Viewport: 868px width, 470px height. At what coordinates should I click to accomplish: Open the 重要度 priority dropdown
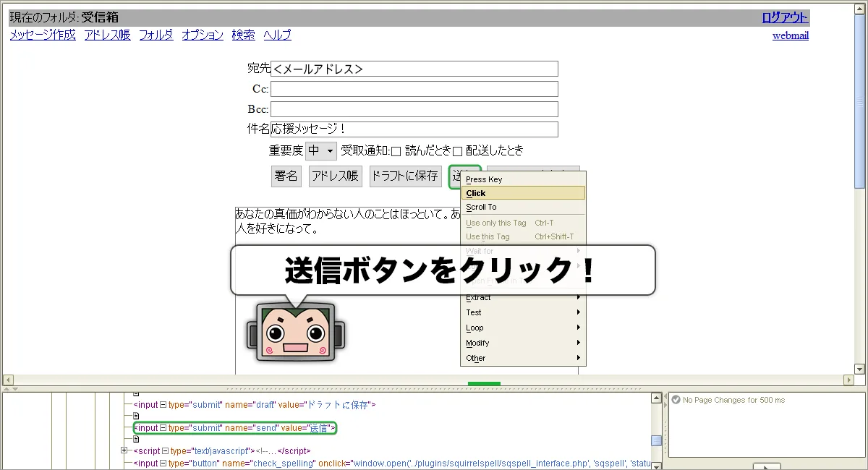[x=321, y=151]
